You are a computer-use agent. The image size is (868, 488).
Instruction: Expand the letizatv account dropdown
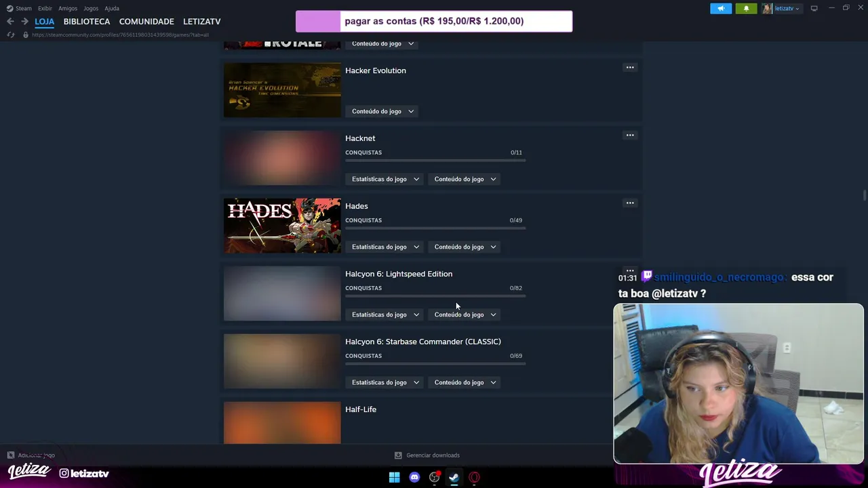[787, 8]
